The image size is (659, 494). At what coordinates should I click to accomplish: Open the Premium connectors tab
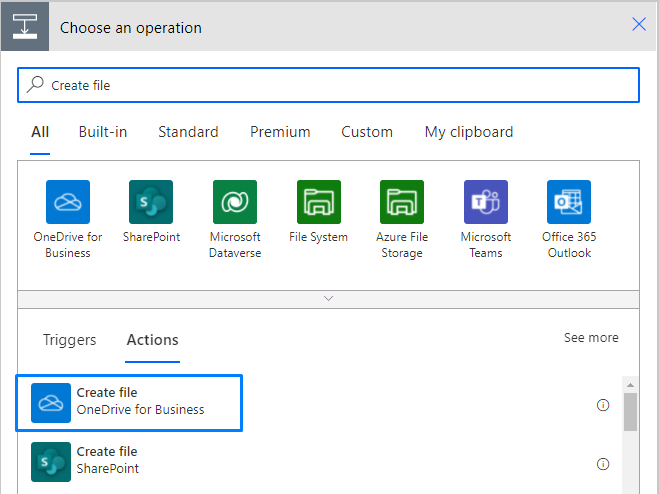click(280, 132)
